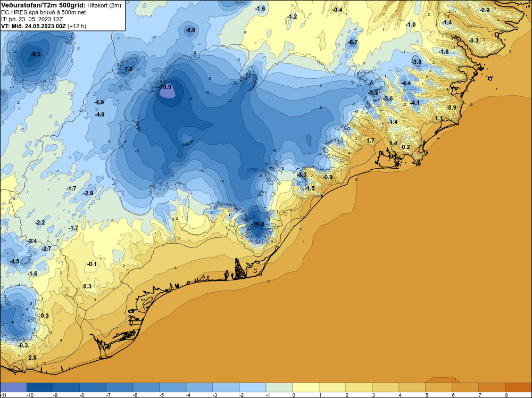Pick the orange legend swatch labeled 6

pyautogui.click(x=465, y=387)
